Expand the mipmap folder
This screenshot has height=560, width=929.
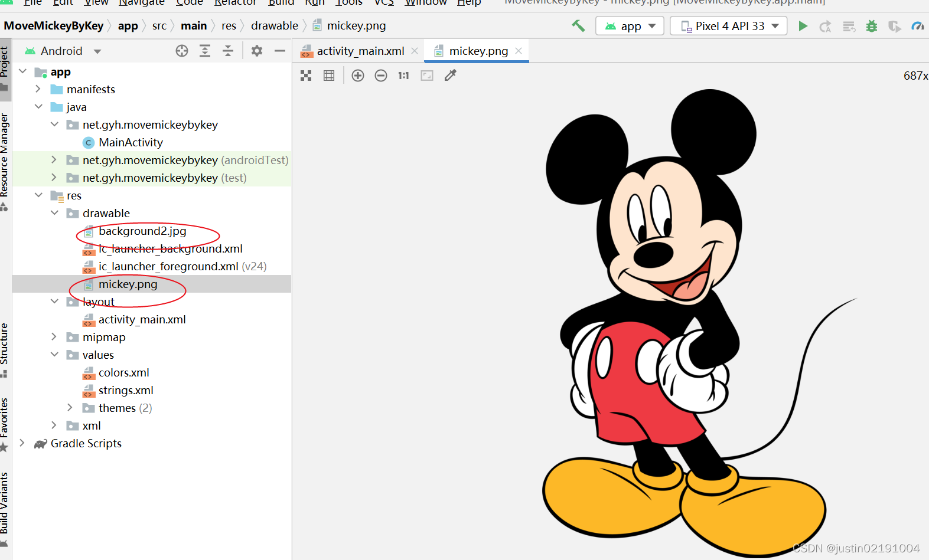pos(54,337)
